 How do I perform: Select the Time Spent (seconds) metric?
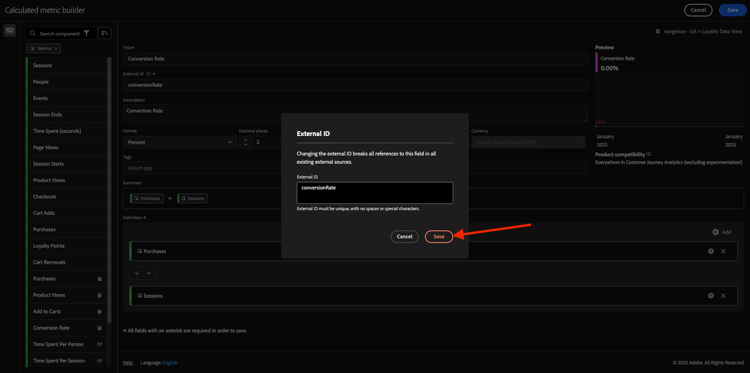[66, 131]
